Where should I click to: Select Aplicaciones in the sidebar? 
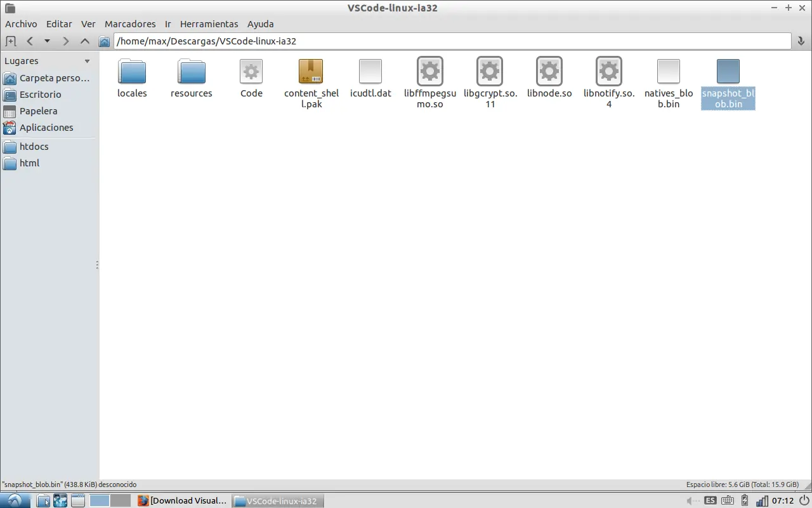(48, 128)
